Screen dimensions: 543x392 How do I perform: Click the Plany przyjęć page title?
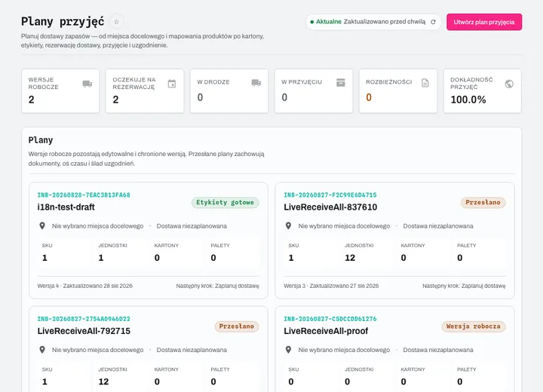63,21
